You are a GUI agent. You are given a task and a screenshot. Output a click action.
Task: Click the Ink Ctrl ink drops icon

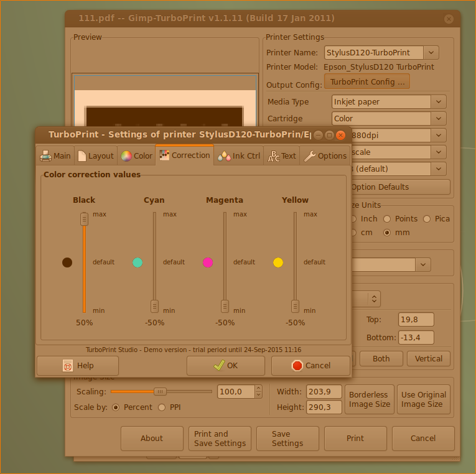point(224,156)
